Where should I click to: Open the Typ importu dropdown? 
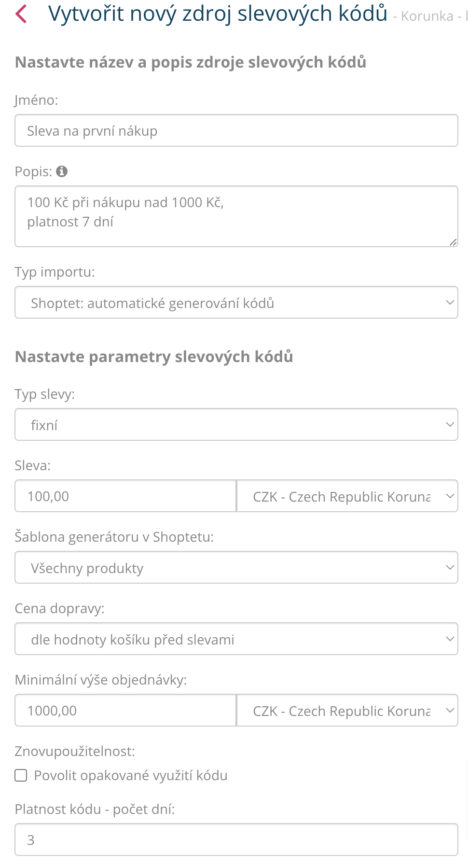click(x=236, y=303)
